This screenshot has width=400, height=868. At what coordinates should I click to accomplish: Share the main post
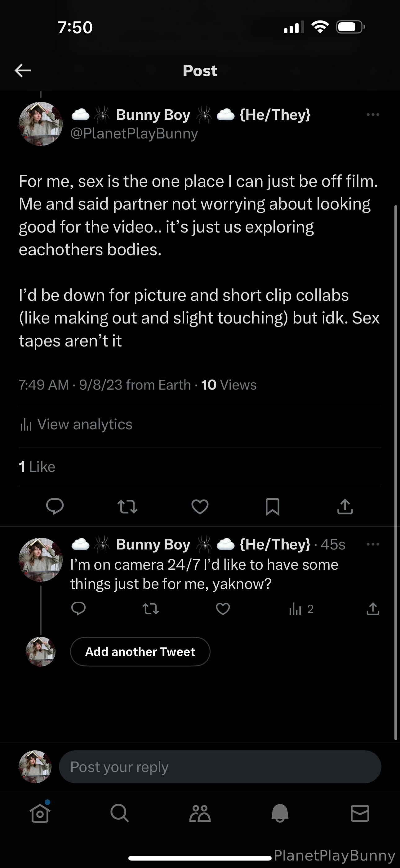tap(345, 506)
